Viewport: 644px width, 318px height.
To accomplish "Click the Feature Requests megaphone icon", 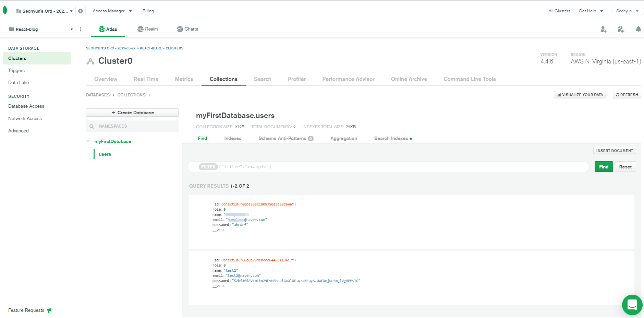I will point(50,310).
